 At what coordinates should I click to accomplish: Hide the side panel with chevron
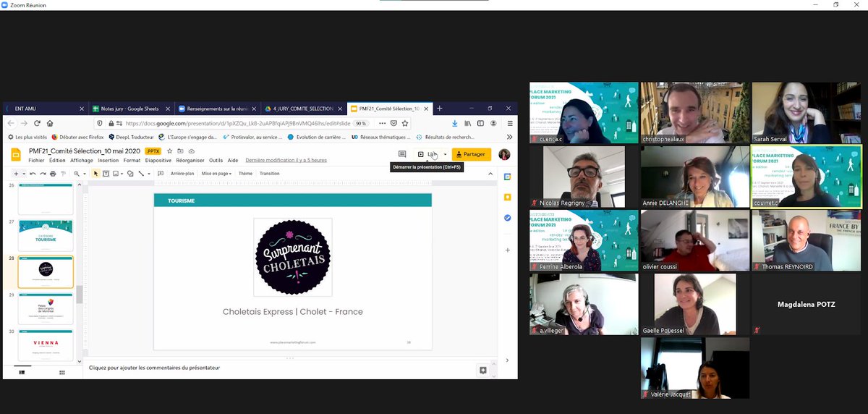click(507, 360)
